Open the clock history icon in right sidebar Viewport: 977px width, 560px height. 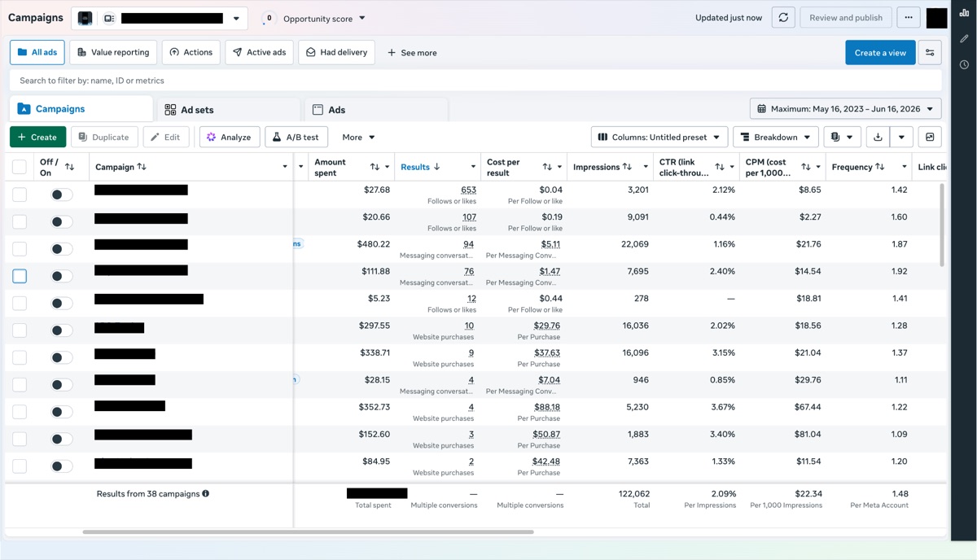coord(965,65)
